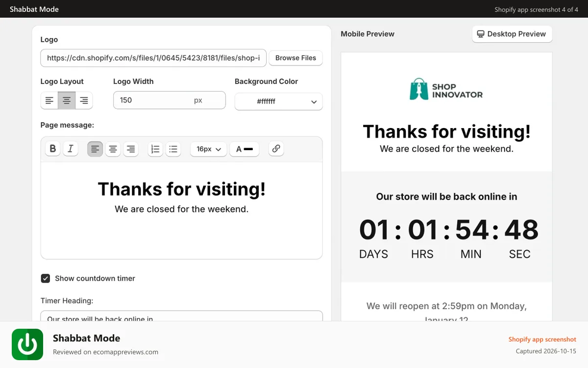This screenshot has height=368, width=588.
Task: Click Shop Innovator logo in preview
Action: point(446,89)
